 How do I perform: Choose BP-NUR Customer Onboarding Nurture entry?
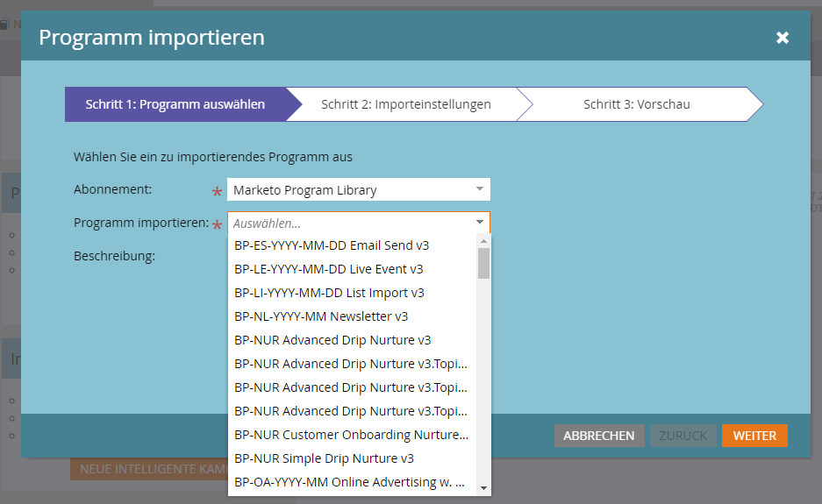[x=351, y=434]
